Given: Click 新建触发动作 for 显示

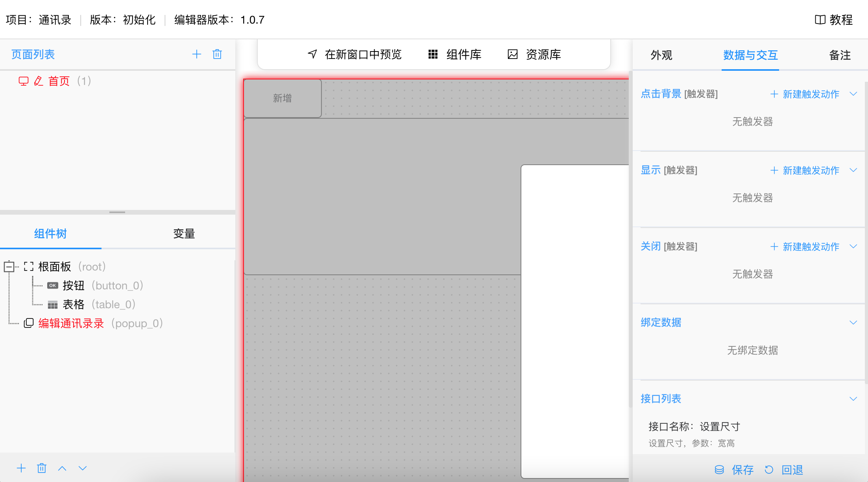Looking at the screenshot, I should click(x=805, y=170).
